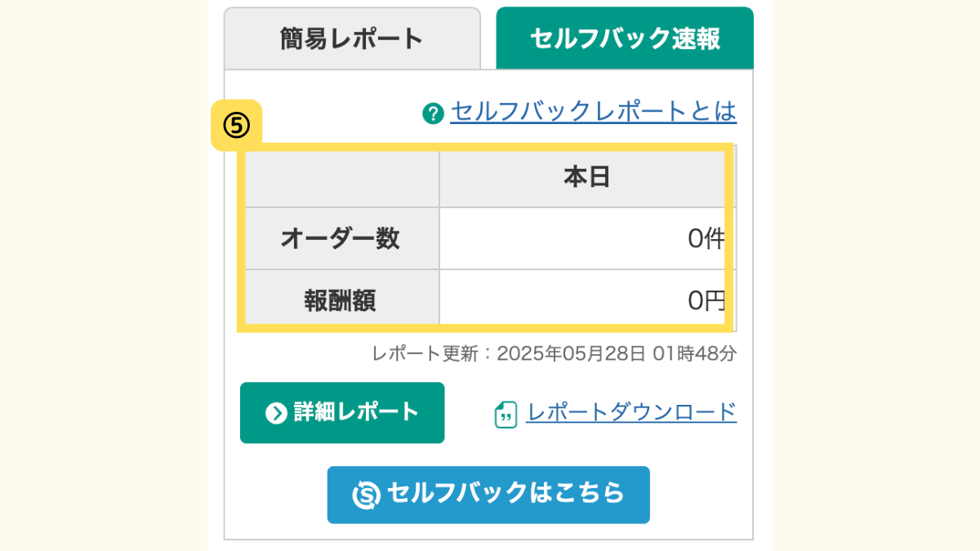This screenshot has height=551, width=980.
Task: Switch to the 簡易レポート tab
Action: [352, 38]
